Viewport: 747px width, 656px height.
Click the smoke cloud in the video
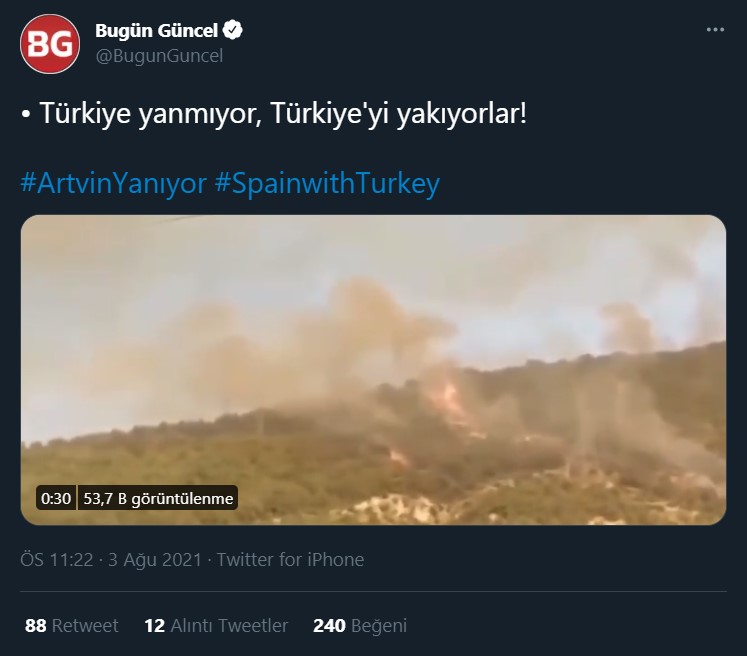click(333, 333)
